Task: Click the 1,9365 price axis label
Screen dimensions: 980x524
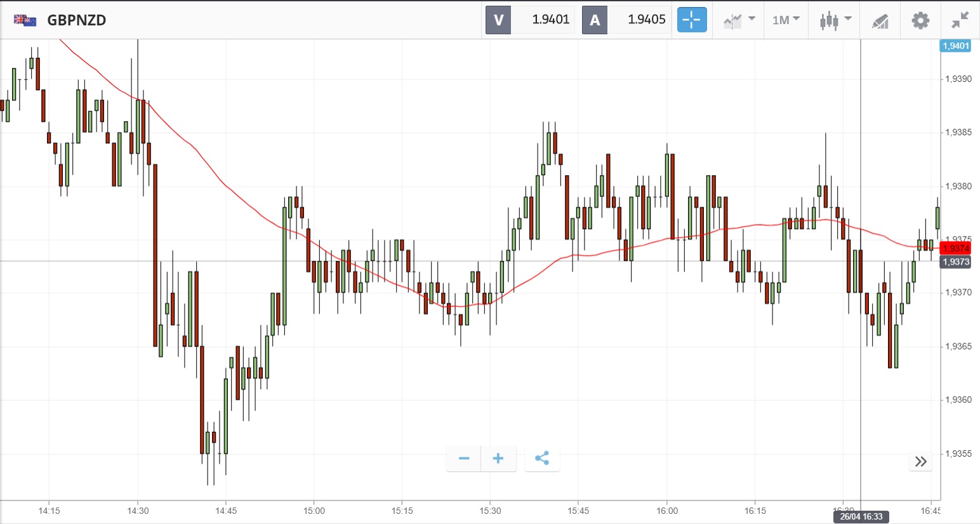Action: coord(958,346)
